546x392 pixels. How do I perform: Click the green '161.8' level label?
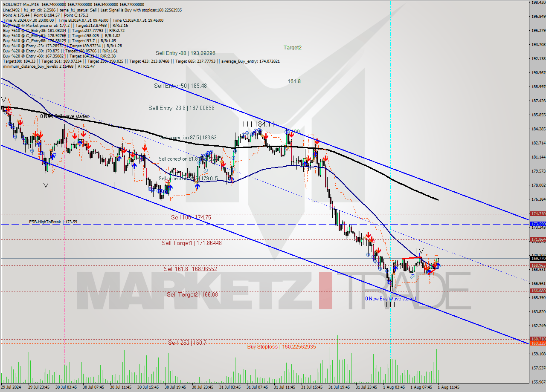(294, 81)
